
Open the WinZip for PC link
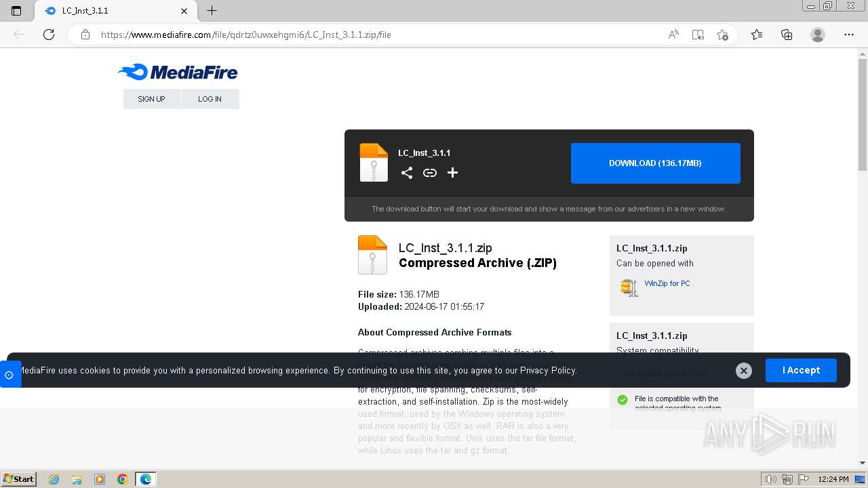[x=667, y=283]
